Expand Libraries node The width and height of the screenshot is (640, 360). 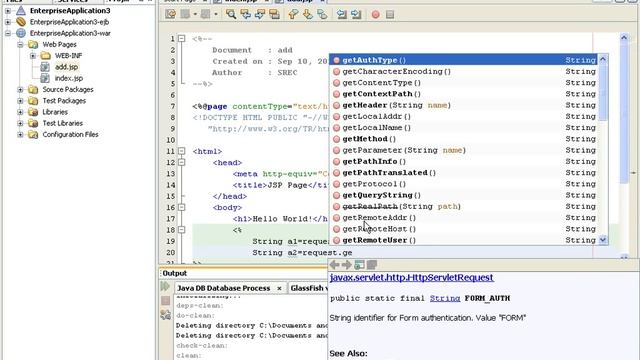(x=20, y=112)
